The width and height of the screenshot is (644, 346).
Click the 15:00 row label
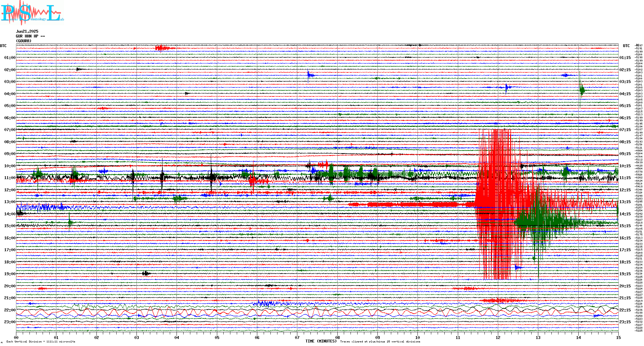pos(10,226)
